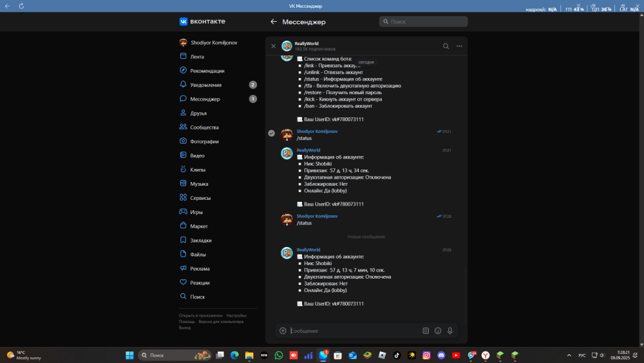644x363 pixels.
Task: Close the ReallyWorld chat with the X
Action: tap(274, 46)
